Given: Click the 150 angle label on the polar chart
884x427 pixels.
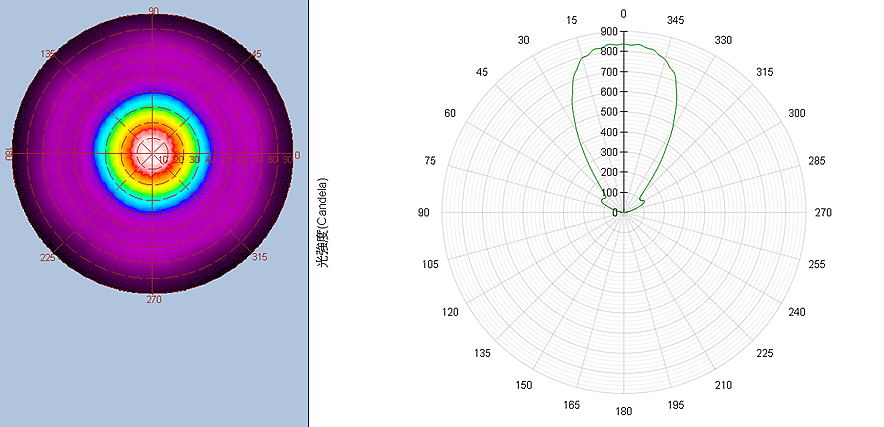Looking at the screenshot, I should (x=524, y=385).
